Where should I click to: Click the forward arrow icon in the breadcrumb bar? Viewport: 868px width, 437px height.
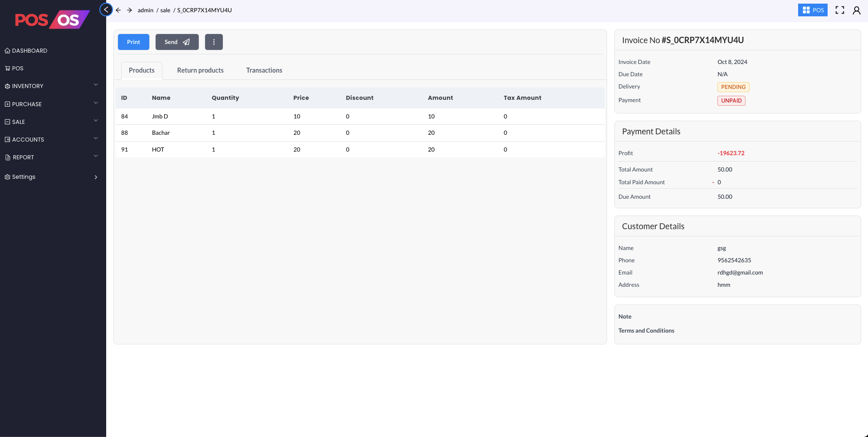point(130,10)
